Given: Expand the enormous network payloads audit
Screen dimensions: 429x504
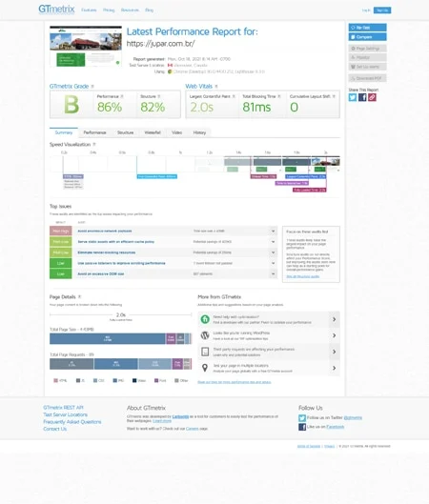Looking at the screenshot, I should [273, 232].
